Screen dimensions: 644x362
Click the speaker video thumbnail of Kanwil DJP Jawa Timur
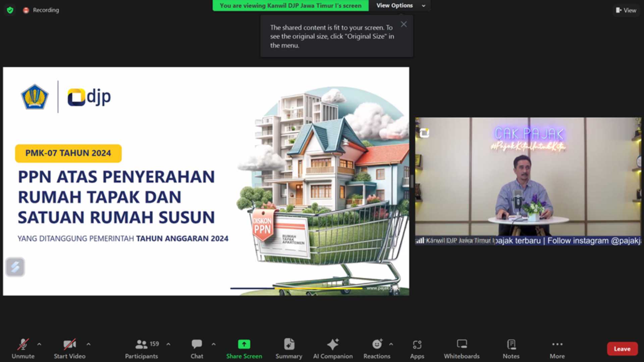click(x=528, y=181)
